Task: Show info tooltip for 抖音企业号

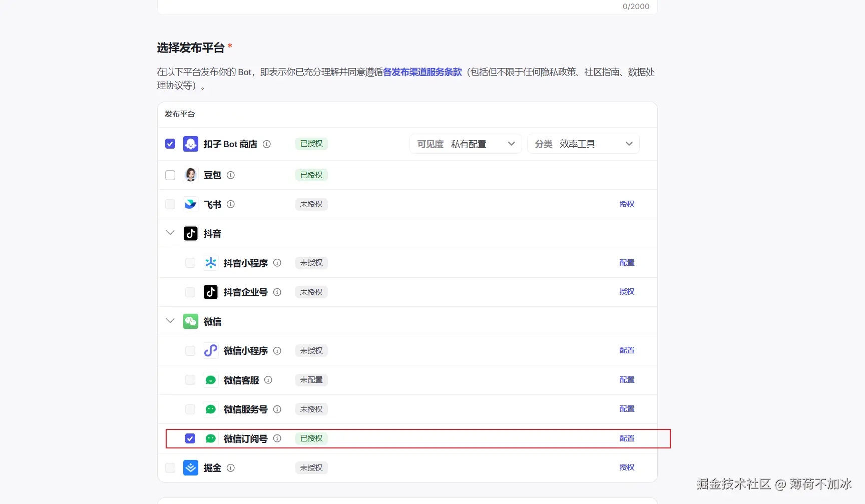Action: (277, 292)
